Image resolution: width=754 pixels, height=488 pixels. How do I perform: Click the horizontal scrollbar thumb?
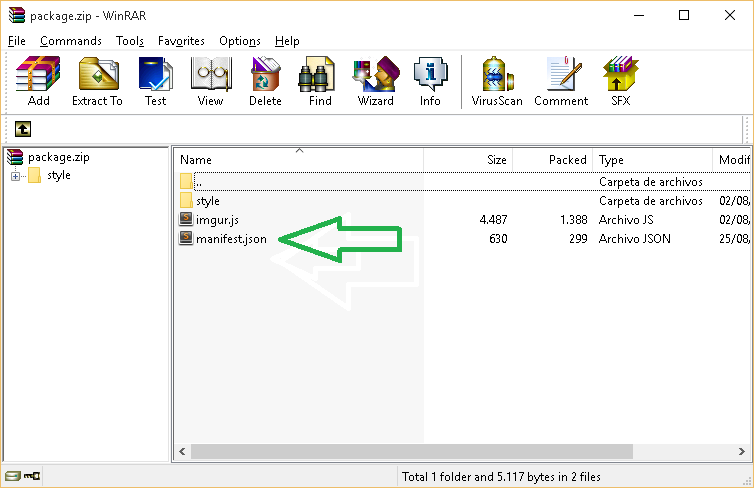coord(412,451)
